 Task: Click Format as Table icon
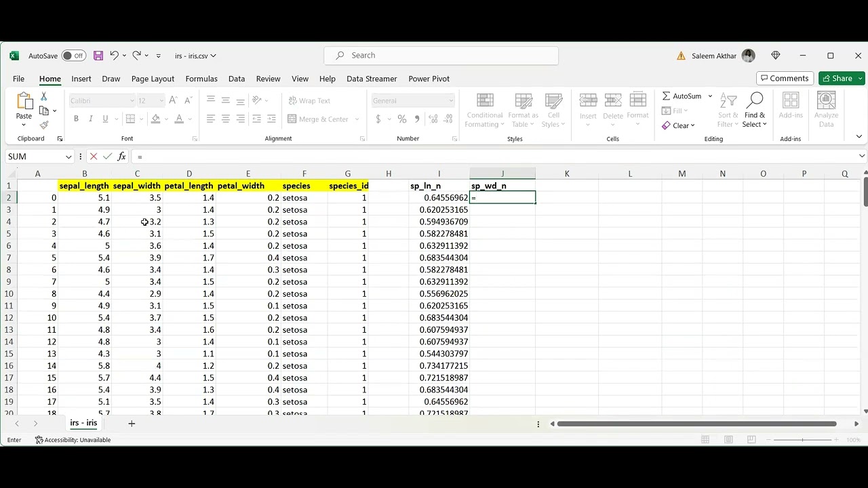click(524, 110)
